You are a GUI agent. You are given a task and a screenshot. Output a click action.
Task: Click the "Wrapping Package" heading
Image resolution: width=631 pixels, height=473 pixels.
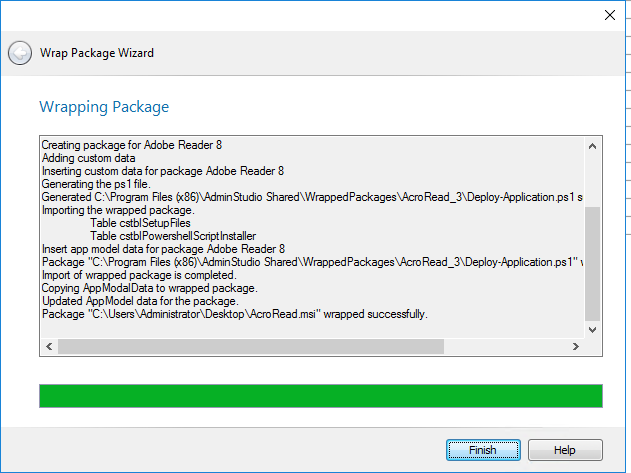[104, 107]
